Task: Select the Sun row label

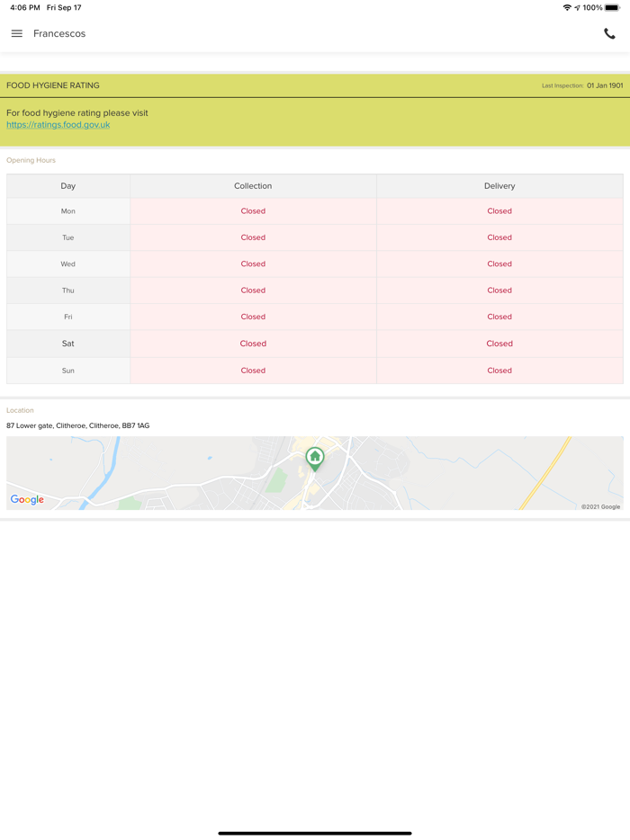Action: coord(68,371)
